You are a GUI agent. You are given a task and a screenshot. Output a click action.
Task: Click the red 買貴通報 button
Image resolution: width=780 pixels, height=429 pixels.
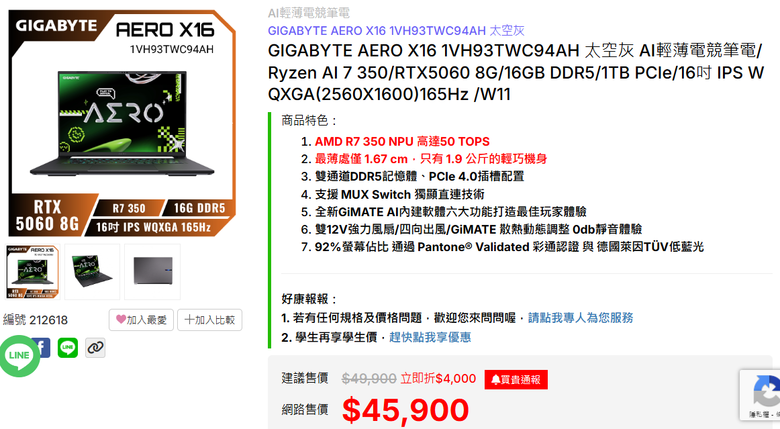516,380
